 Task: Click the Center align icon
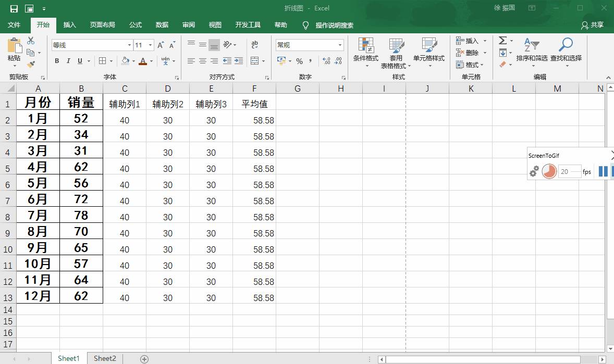202,60
